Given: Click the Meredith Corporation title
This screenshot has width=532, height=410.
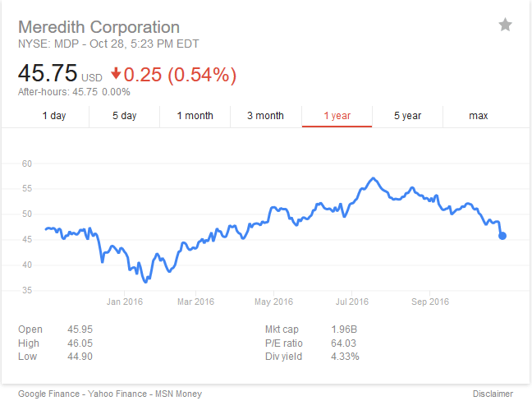Looking at the screenshot, I should tap(99, 27).
